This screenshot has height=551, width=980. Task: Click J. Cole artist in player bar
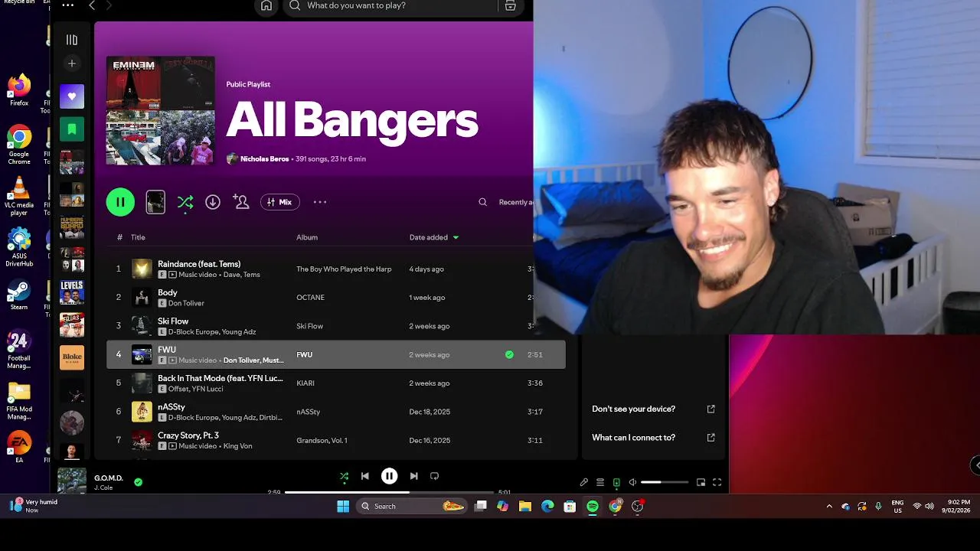[x=104, y=487]
